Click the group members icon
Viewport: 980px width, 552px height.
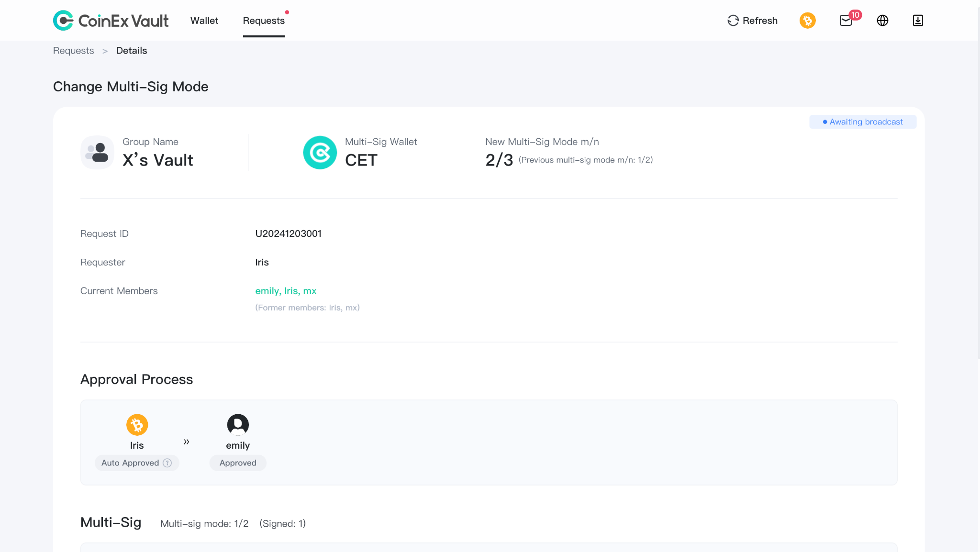click(97, 153)
